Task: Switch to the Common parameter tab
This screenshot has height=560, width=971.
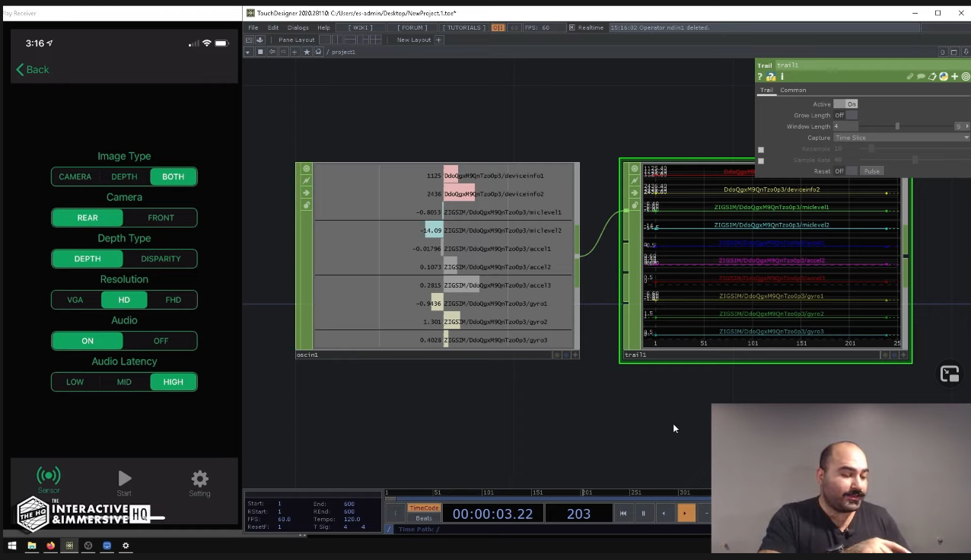Action: coord(792,90)
